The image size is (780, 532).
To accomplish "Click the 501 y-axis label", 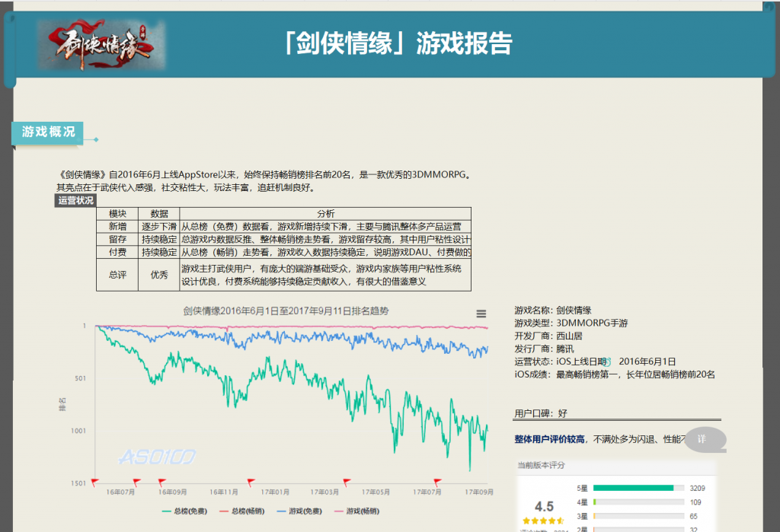I will [x=80, y=377].
